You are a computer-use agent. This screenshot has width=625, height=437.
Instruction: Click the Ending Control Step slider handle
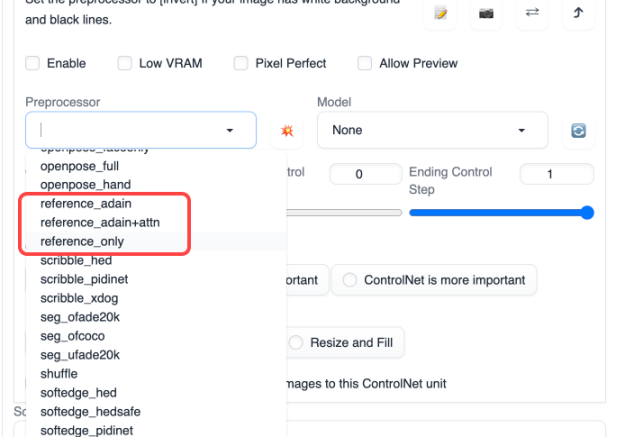point(587,212)
